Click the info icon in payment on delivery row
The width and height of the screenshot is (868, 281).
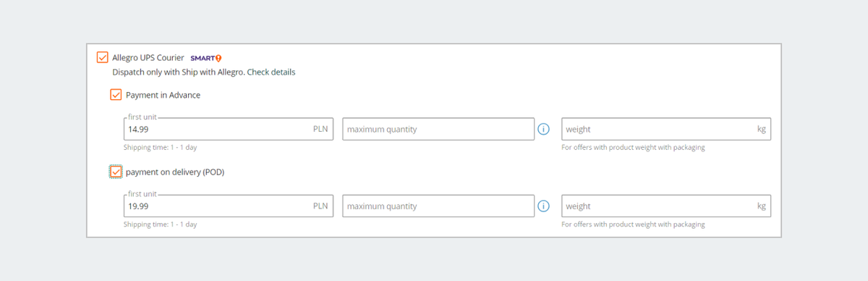544,206
